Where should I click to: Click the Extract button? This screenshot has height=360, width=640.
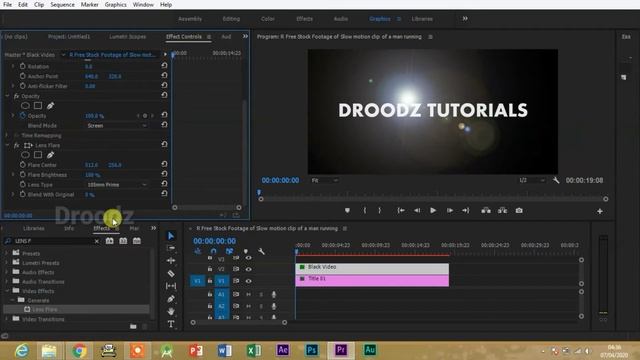tap(502, 211)
